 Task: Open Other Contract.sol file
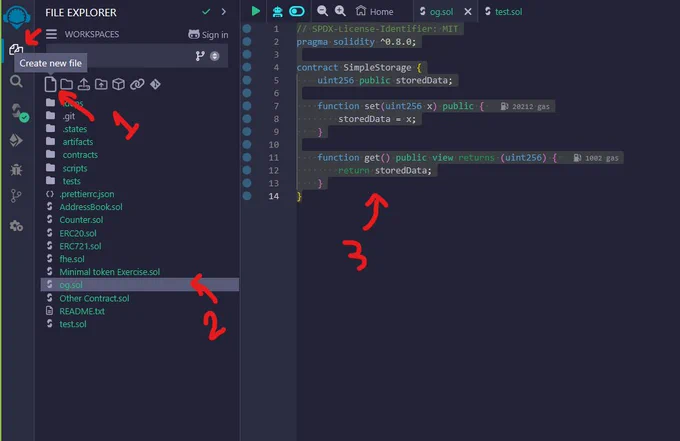click(94, 298)
